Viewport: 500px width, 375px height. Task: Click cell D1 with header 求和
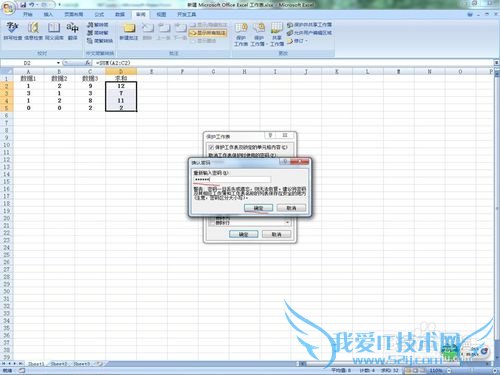coord(121,79)
